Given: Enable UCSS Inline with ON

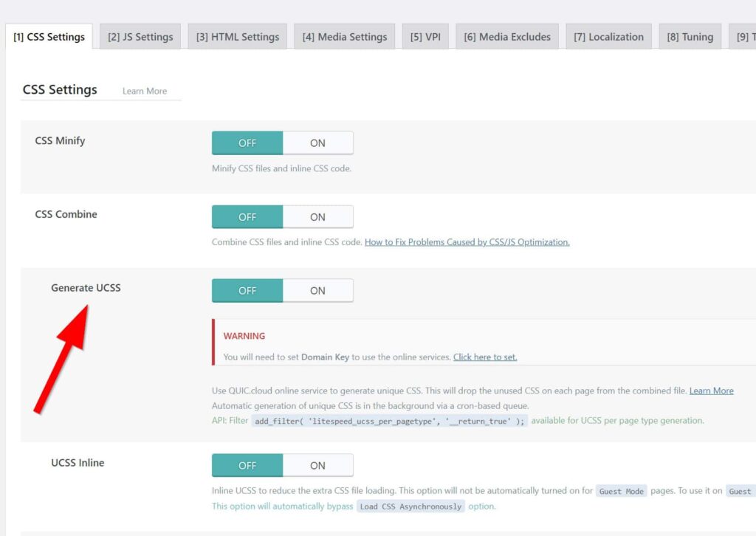Looking at the screenshot, I should point(317,466).
